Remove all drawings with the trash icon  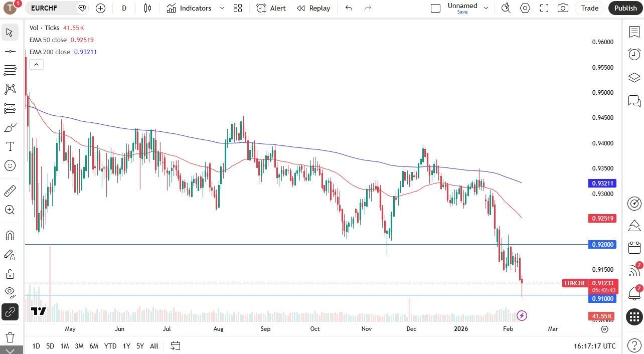[10, 337]
